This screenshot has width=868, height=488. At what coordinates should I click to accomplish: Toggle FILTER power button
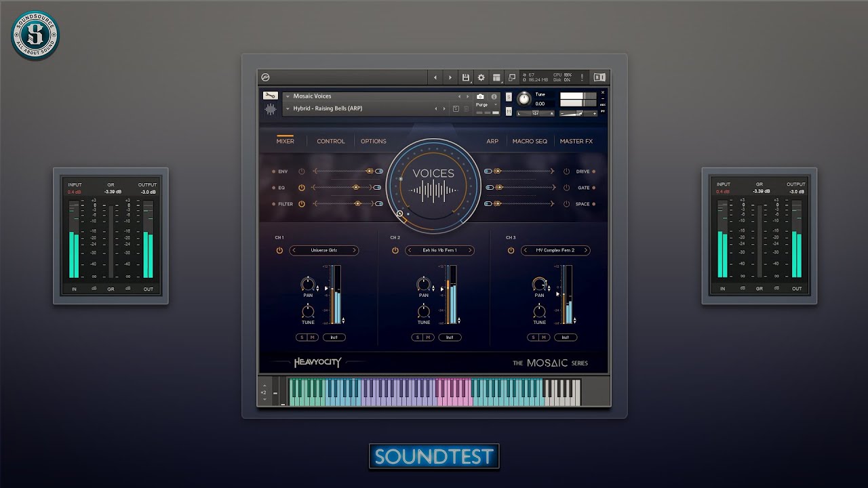[302, 204]
